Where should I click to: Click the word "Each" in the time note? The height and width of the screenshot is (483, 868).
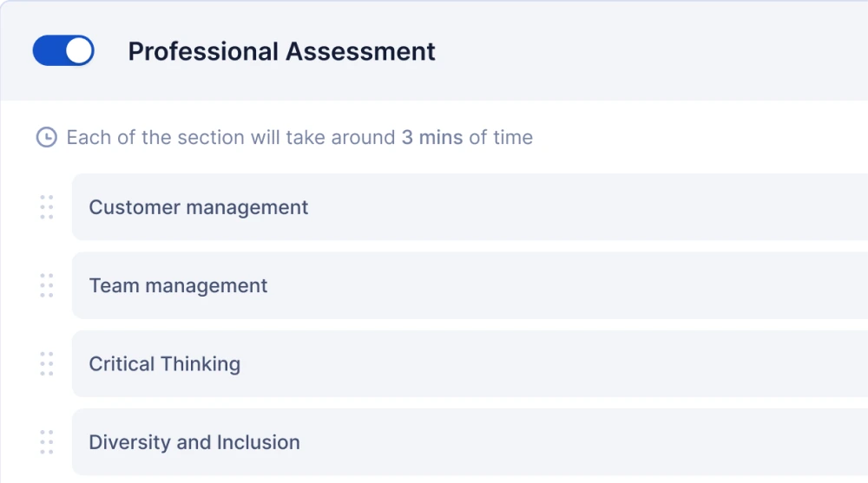pos(83,137)
